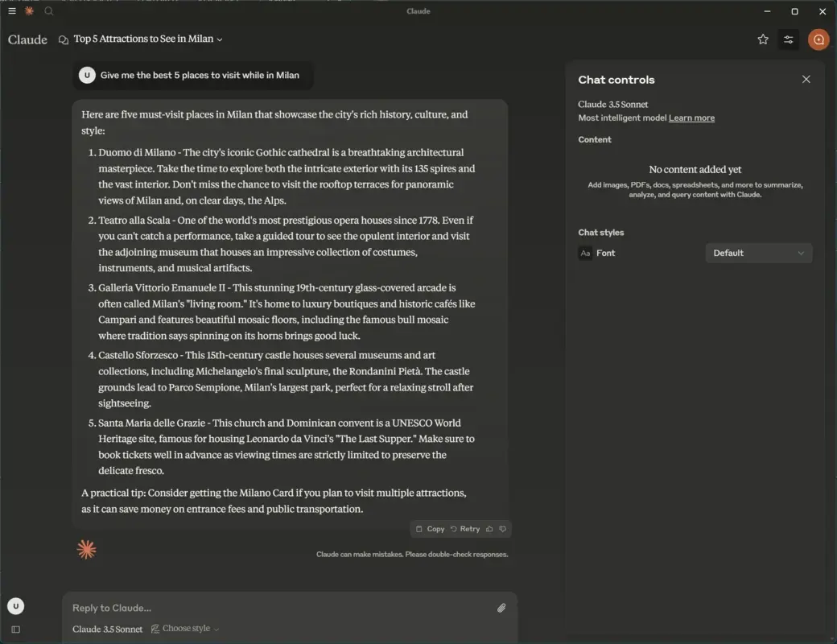Star this conversation

(763, 39)
